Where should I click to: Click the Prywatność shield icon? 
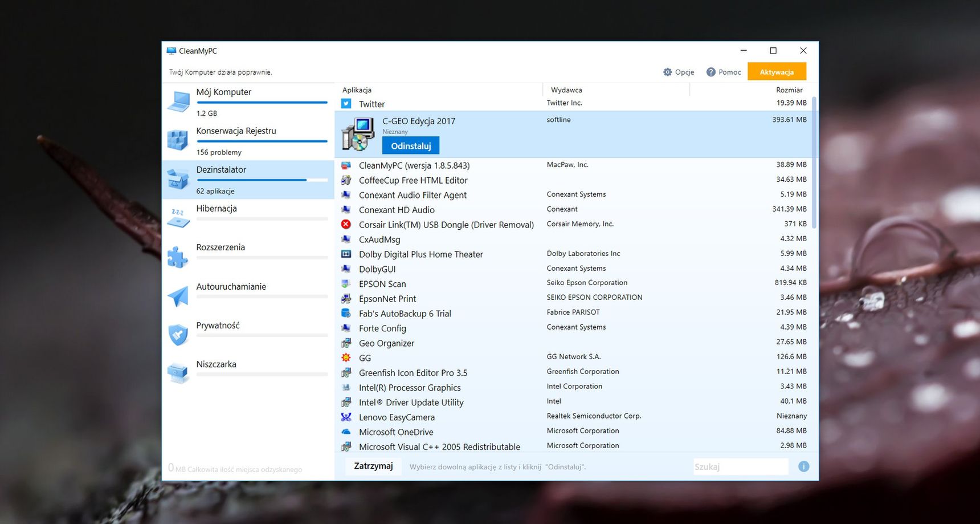coord(178,335)
